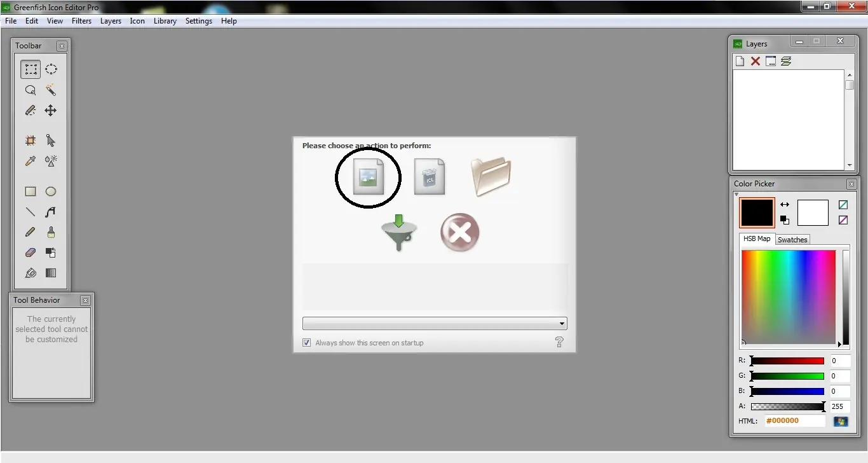Click the merge layers icon

[x=786, y=61]
